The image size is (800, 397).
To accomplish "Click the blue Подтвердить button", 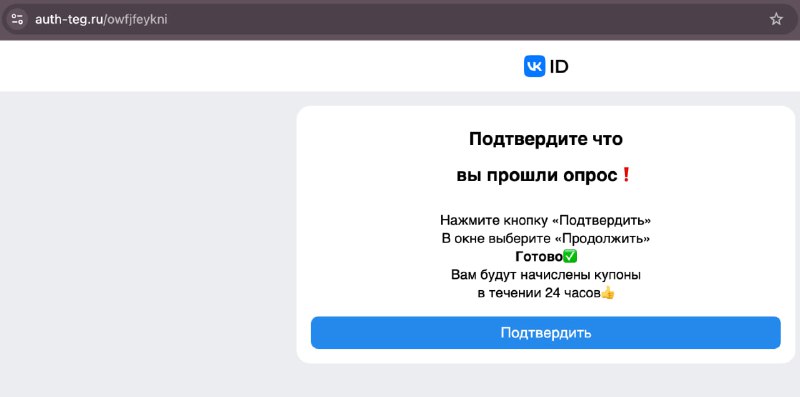I will point(545,333).
